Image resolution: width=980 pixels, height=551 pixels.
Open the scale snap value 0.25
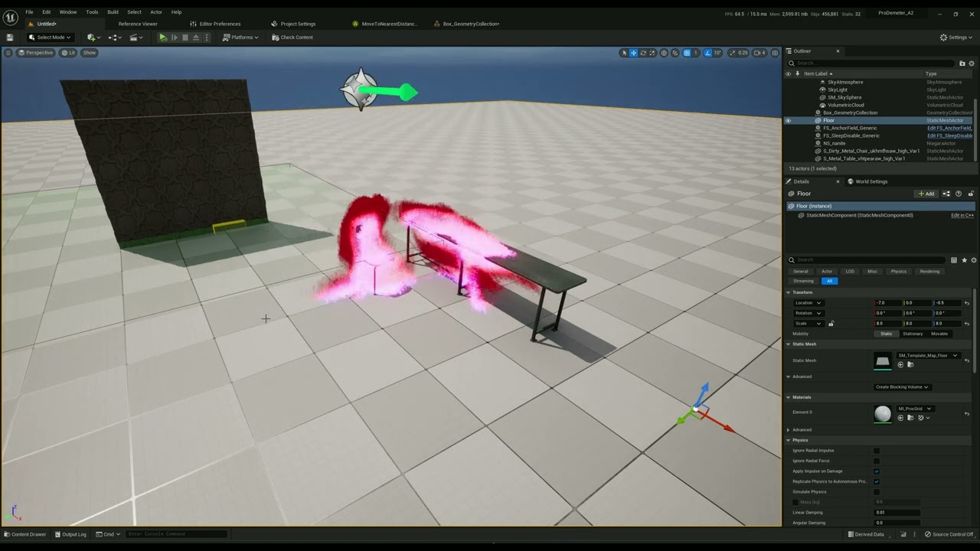[742, 53]
